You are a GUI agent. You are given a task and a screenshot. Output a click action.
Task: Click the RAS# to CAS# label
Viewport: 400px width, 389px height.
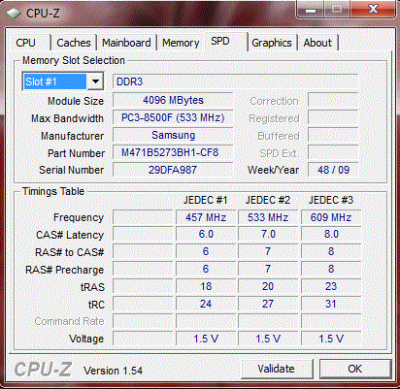[x=69, y=252]
